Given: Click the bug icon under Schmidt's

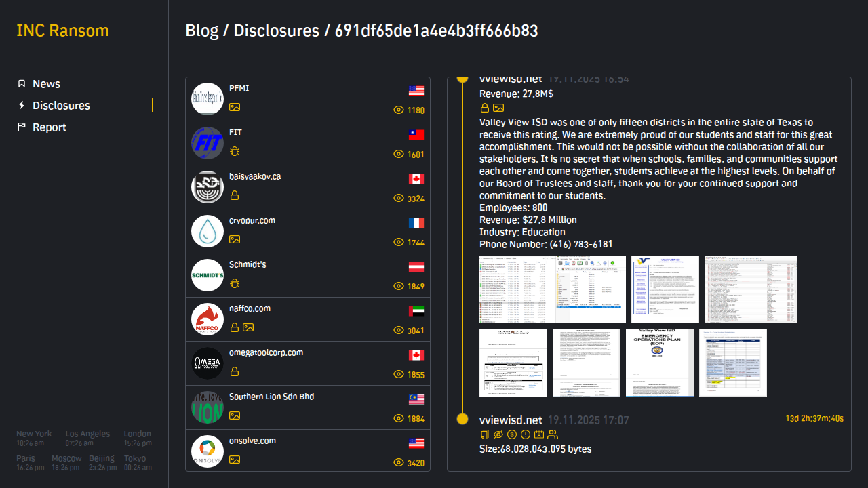Looking at the screenshot, I should 235,283.
